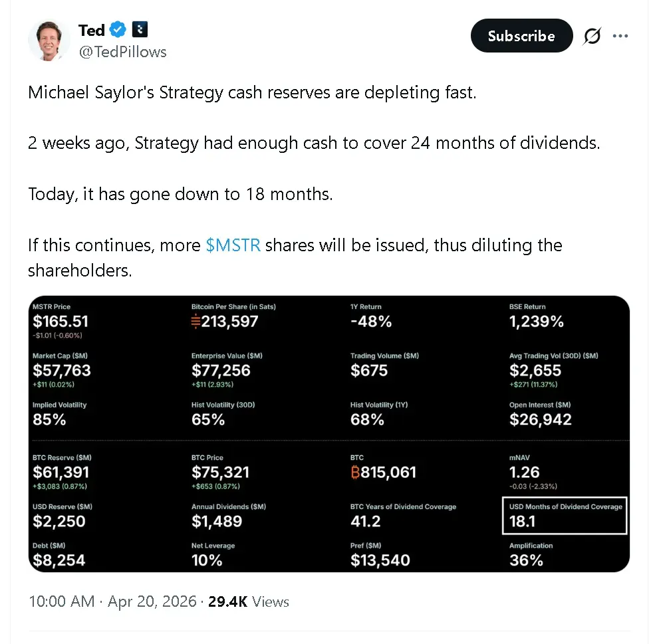Viewport: 657px width, 644px height.
Task: Click the 1Y Return -48% figure
Action: [371, 322]
